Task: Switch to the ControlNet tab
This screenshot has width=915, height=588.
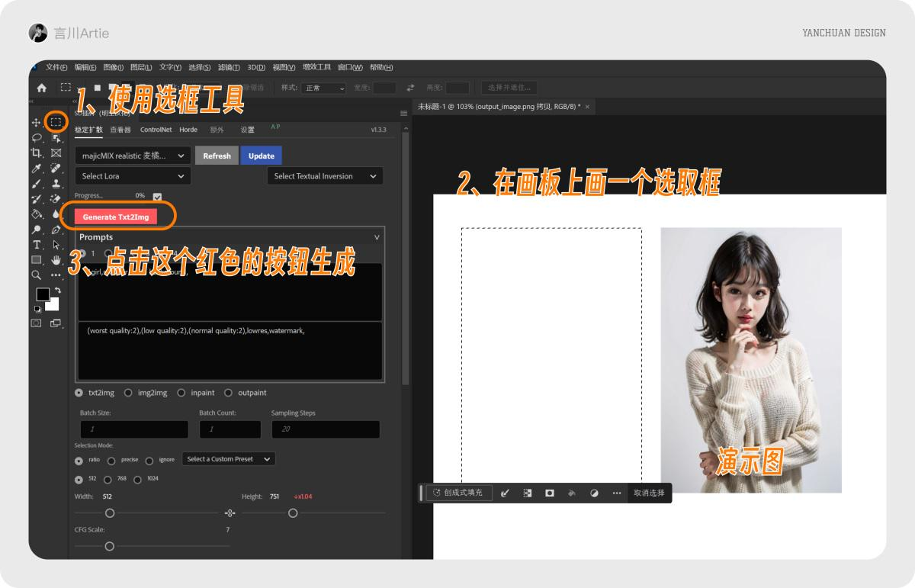Action: (x=156, y=130)
